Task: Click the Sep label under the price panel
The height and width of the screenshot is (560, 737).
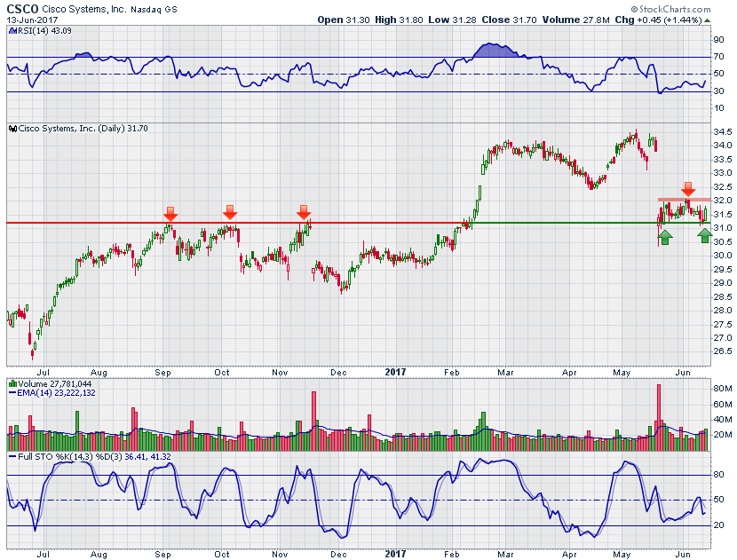Action: coord(162,373)
